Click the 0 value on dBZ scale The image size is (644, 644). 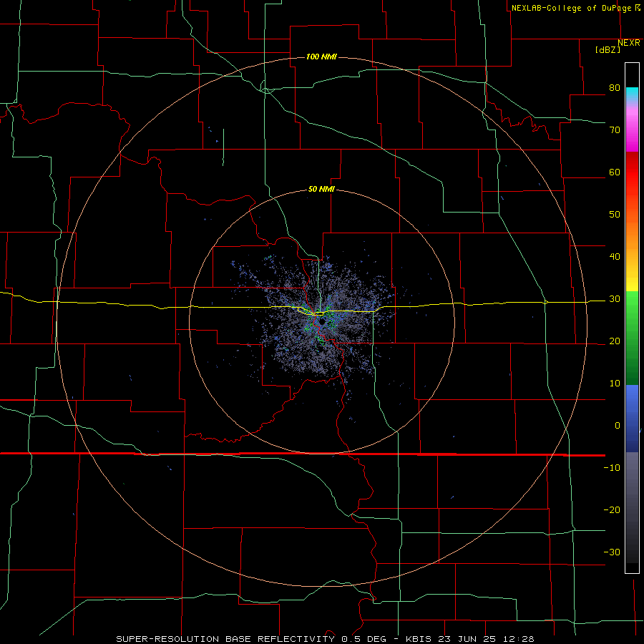point(618,426)
